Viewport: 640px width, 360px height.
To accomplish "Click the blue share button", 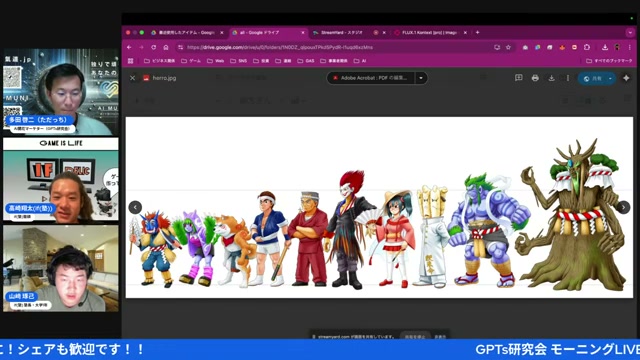I will click(x=593, y=78).
